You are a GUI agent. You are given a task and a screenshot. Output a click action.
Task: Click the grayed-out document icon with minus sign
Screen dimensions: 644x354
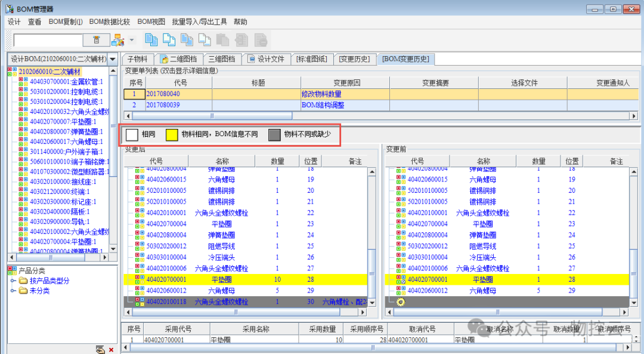tap(260, 40)
